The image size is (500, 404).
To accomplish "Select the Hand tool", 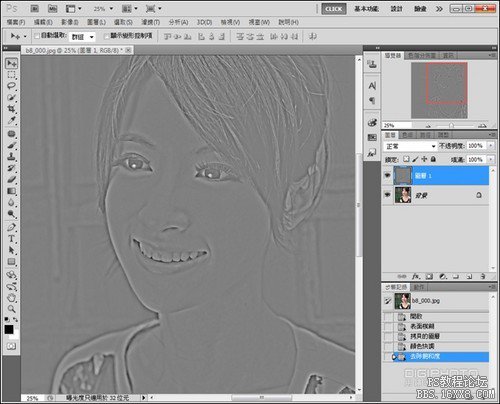I will (x=12, y=298).
